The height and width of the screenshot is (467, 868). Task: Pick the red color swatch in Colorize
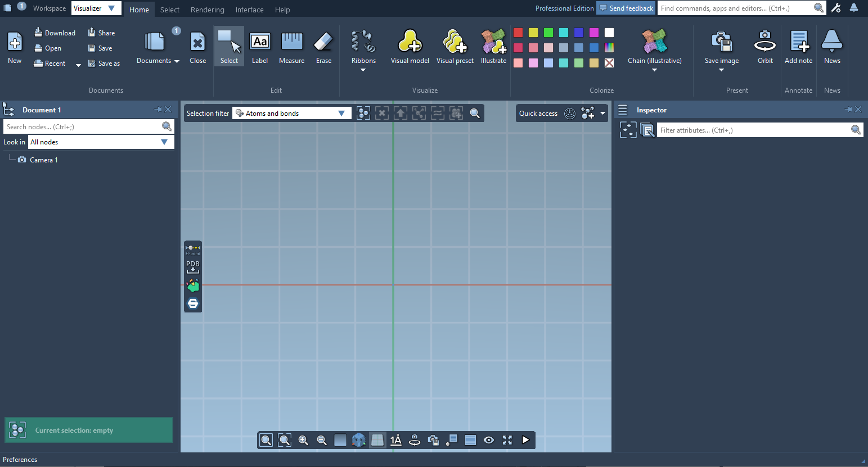(518, 33)
